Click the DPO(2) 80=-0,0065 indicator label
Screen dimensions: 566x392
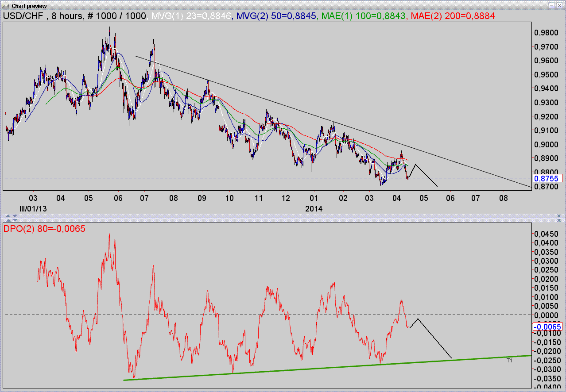coord(45,229)
